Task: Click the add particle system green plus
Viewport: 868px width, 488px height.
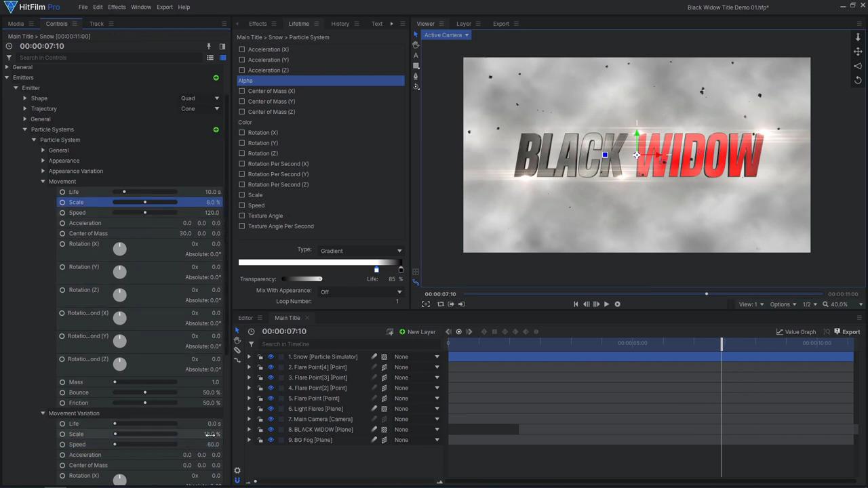Action: point(216,129)
